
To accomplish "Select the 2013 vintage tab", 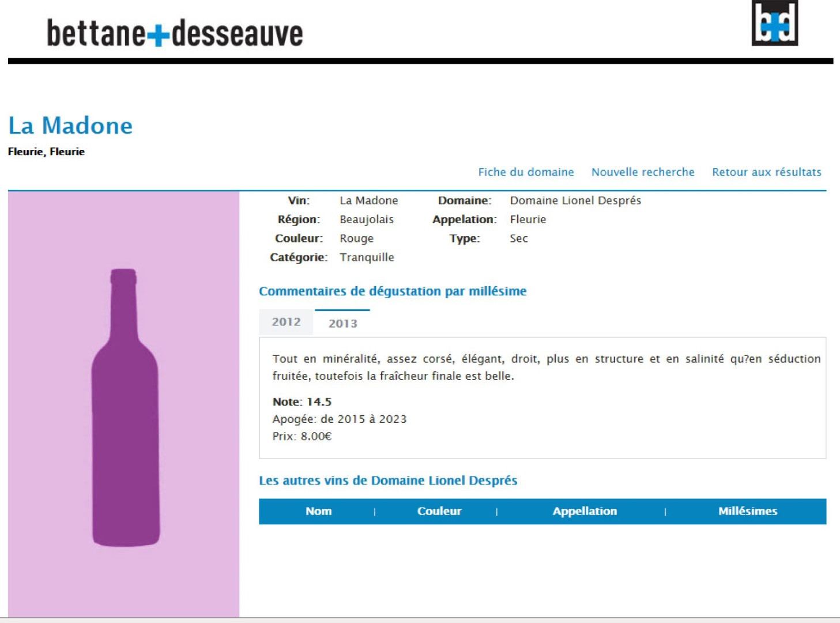I will 342,323.
